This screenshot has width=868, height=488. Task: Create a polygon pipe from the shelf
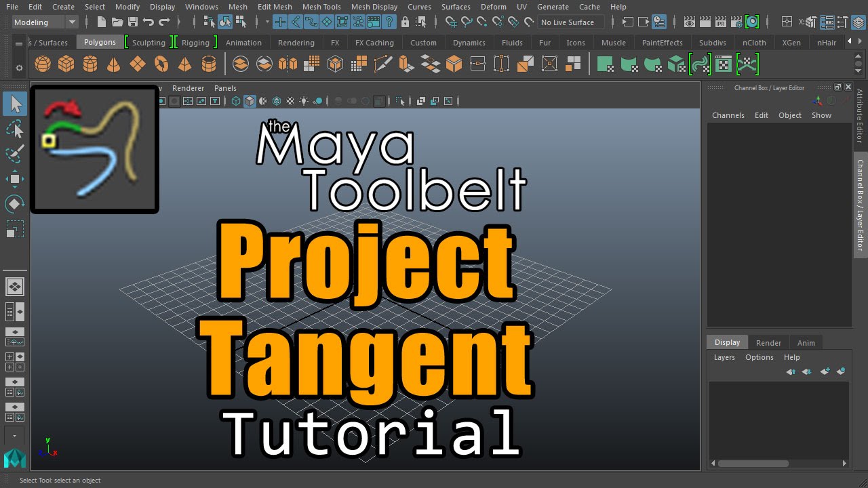coord(209,64)
